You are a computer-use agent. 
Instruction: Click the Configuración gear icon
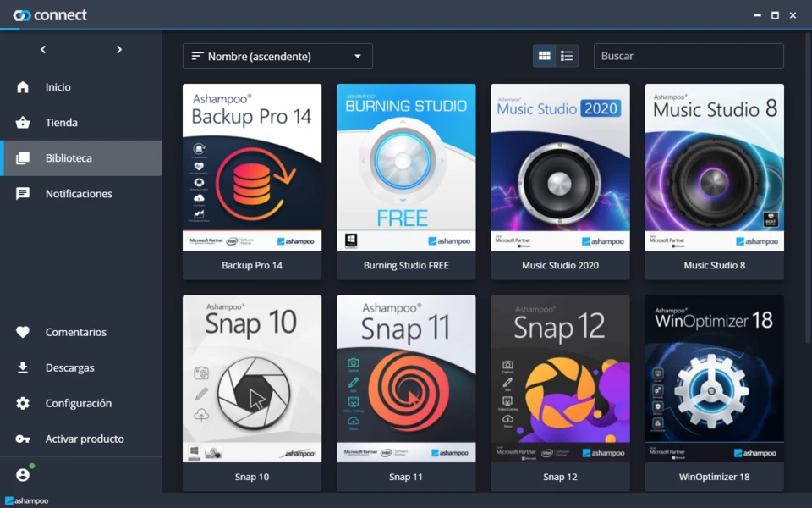23,403
